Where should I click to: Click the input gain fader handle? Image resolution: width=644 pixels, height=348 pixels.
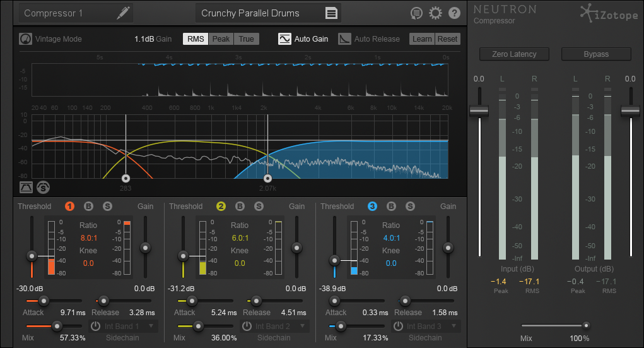coord(479,111)
